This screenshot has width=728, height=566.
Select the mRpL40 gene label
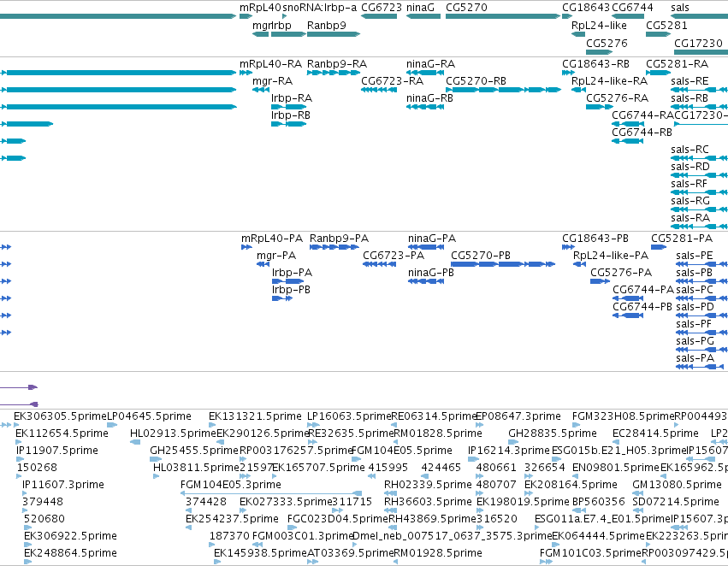click(x=260, y=8)
